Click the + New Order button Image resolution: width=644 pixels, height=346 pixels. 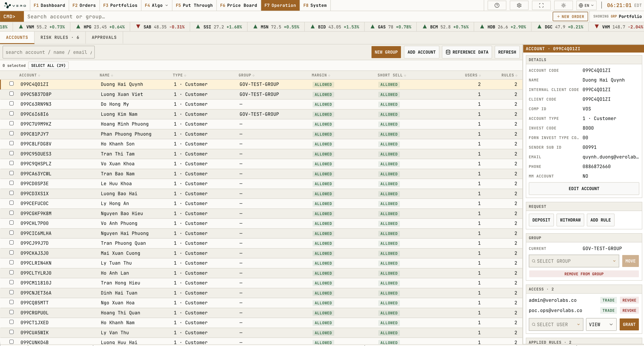(570, 16)
